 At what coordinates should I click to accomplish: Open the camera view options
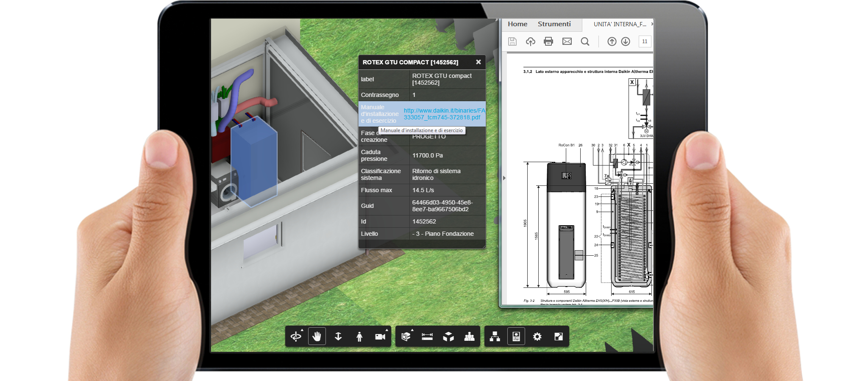click(380, 337)
